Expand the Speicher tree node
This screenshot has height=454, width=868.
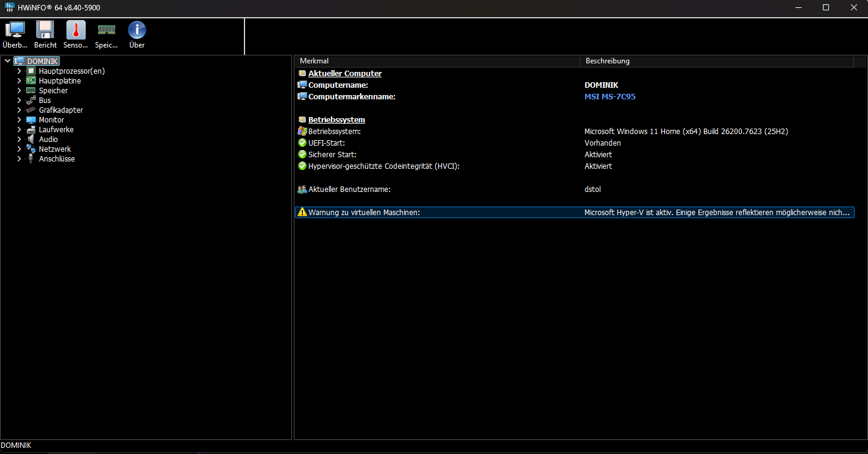pos(19,91)
